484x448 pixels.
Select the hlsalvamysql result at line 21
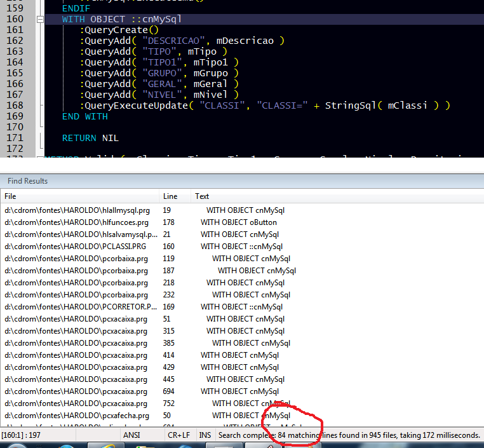(76, 234)
